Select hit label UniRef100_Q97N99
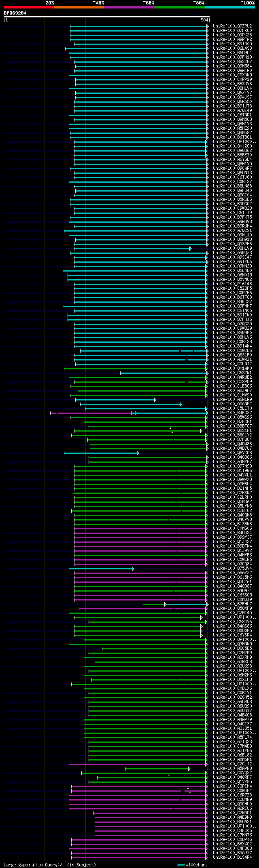The height and width of the screenshot is (868, 259). click(232, 466)
